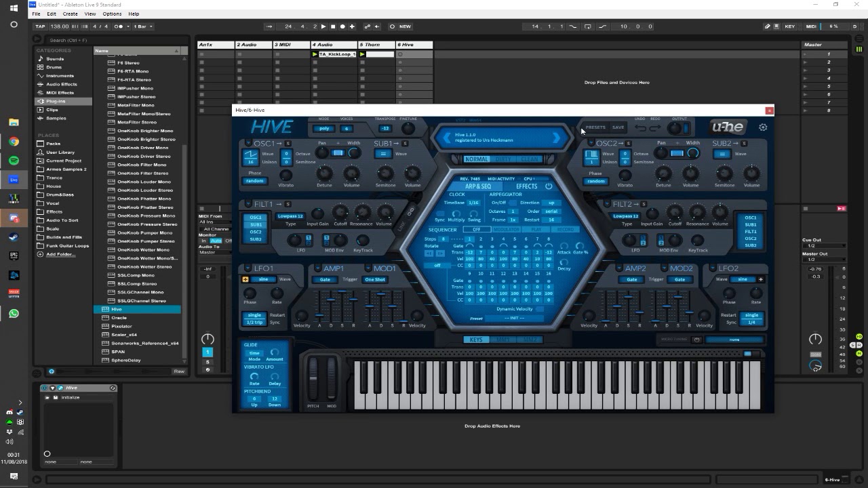Open the FILT1 Lowpass 12 type selector
The height and width of the screenshot is (488, 868).
pyautogui.click(x=290, y=216)
